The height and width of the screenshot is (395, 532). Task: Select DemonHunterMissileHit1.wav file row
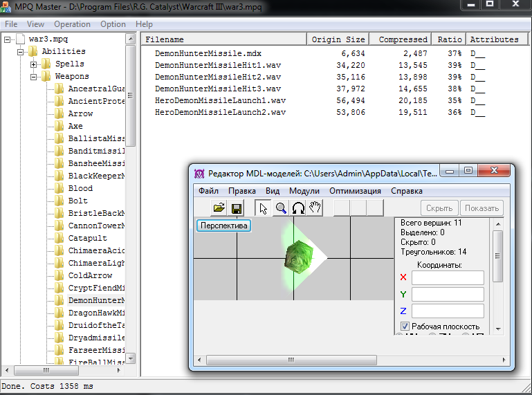[218, 65]
